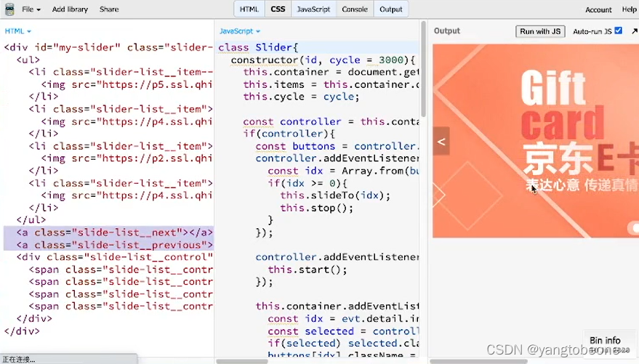Toggle the CSS panel tab
The width and height of the screenshot is (639, 364).
click(278, 9)
